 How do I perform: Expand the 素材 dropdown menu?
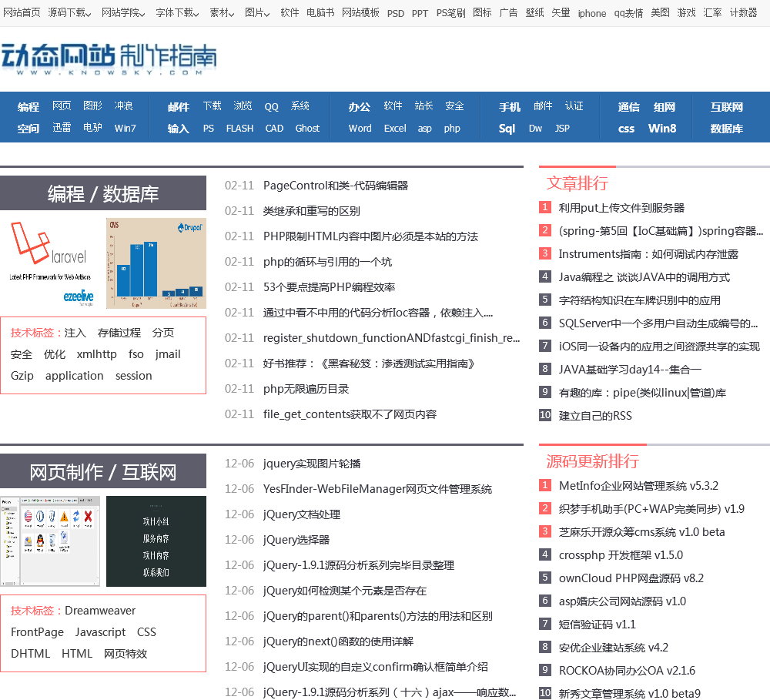click(x=222, y=13)
